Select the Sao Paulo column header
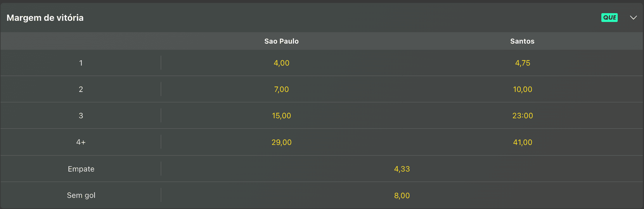This screenshot has width=644, height=209. (x=281, y=41)
